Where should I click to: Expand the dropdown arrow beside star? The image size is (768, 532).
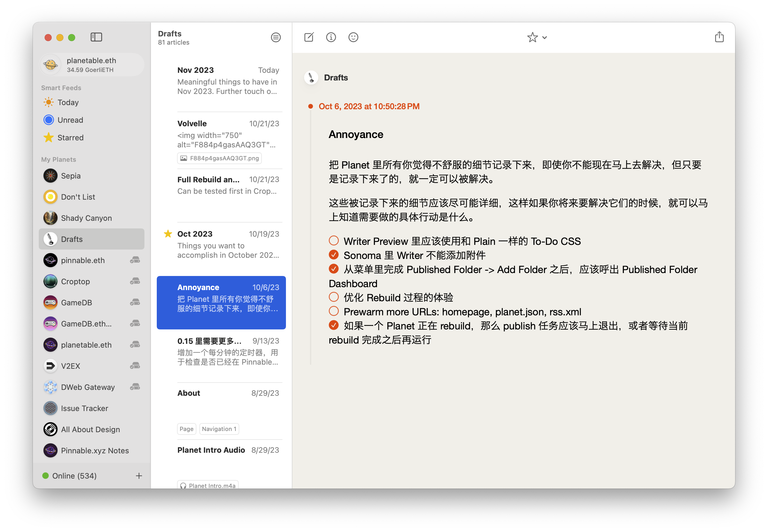545,38
